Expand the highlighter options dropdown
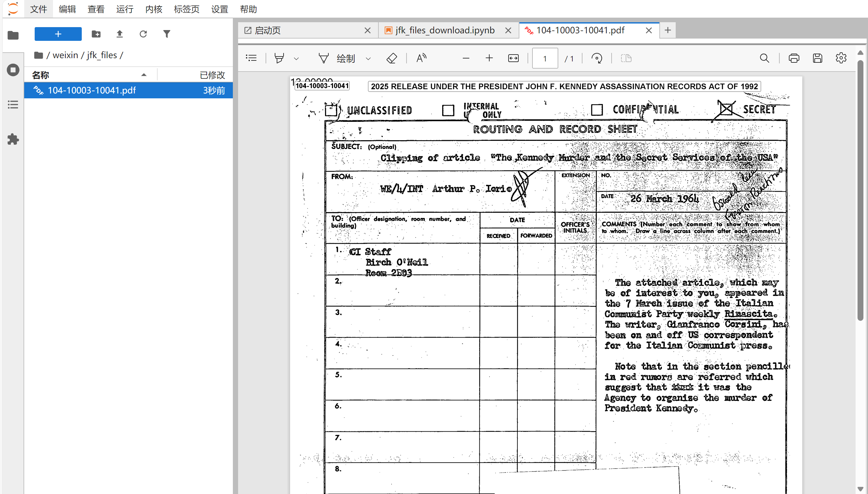This screenshot has height=494, width=868. click(x=296, y=59)
